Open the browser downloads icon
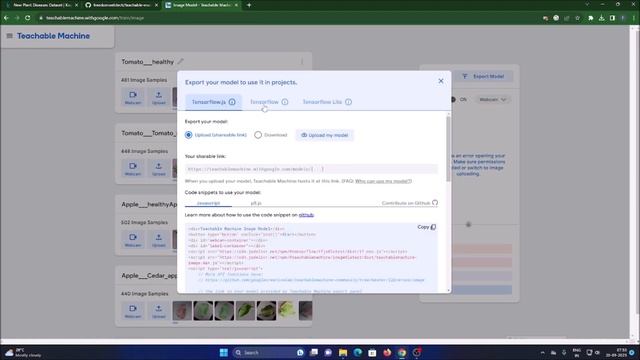 click(602, 18)
